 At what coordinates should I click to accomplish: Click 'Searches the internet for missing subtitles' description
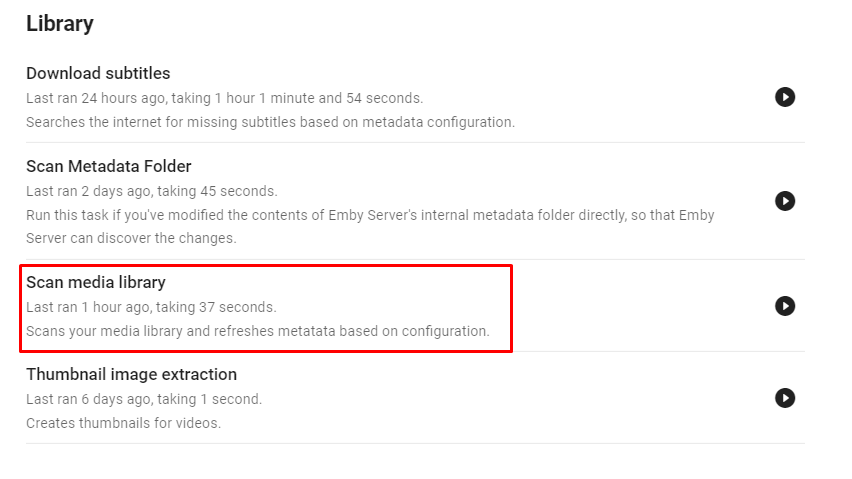[270, 122]
